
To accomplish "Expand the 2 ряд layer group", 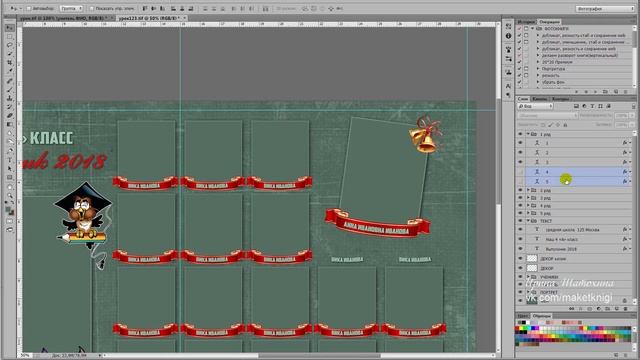I will click(x=528, y=190).
